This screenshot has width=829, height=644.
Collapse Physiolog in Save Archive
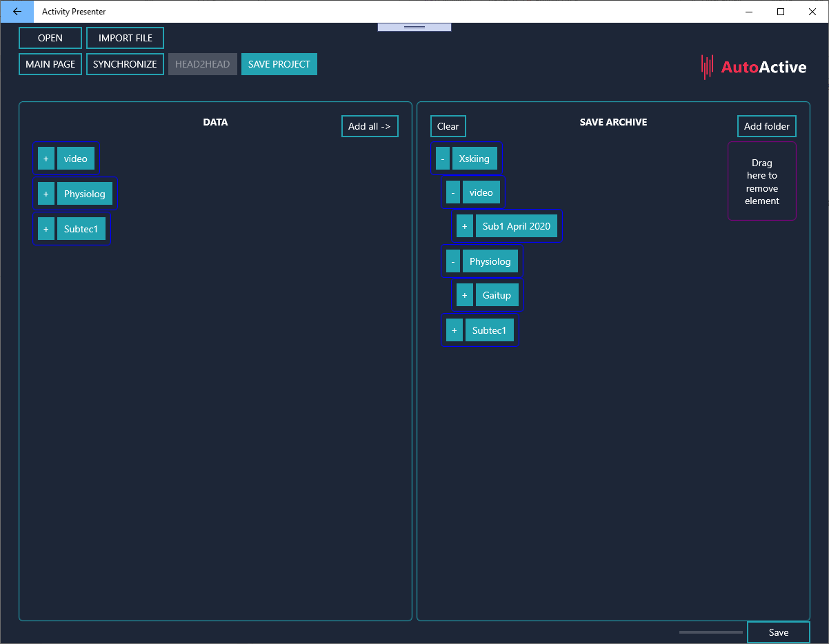452,261
